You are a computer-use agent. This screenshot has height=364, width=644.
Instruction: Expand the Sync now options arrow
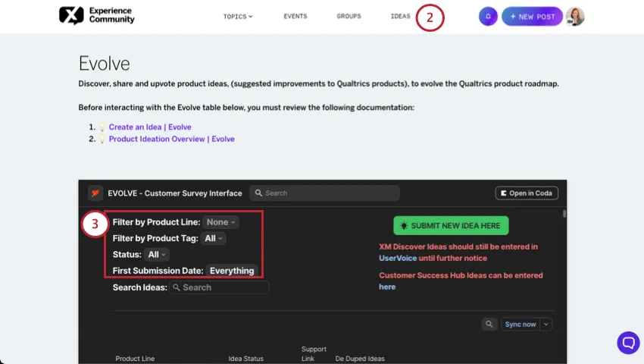coord(546,324)
